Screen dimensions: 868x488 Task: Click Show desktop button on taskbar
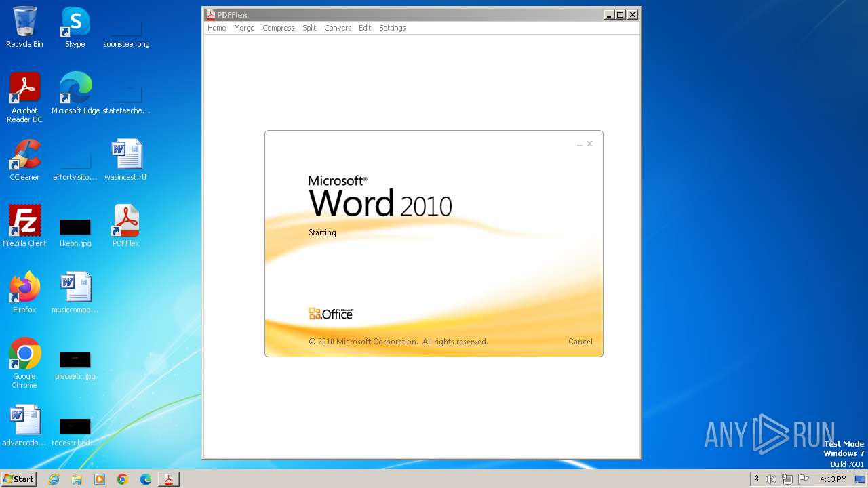click(x=861, y=479)
